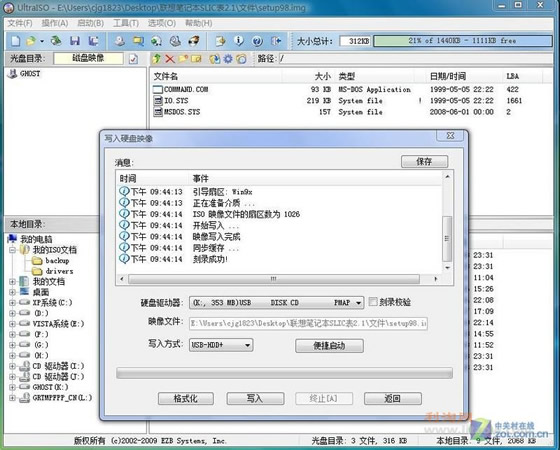560x450 pixels.
Task: Click the IO.SYS file icon
Action: pos(158,101)
